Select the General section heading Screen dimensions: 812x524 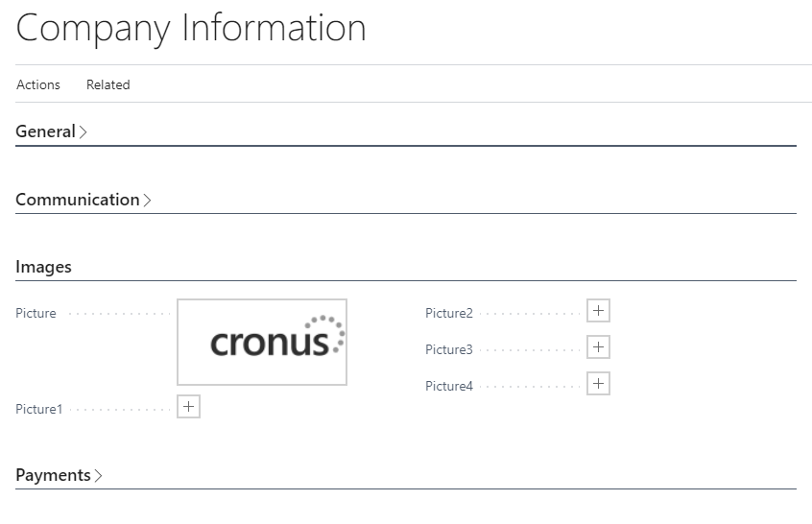click(45, 131)
